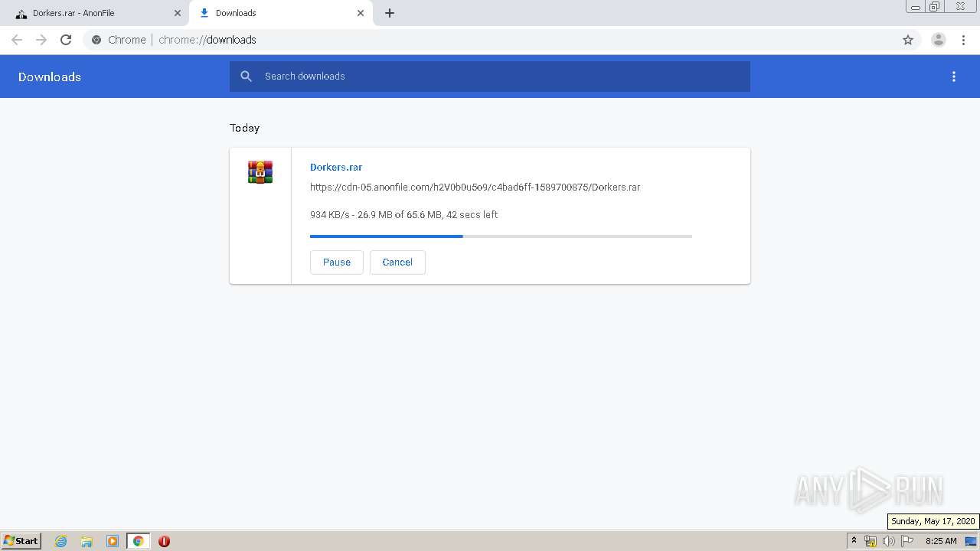Click the anonfile.com download URL
Viewport: 980px width, 551px height.
click(x=475, y=187)
